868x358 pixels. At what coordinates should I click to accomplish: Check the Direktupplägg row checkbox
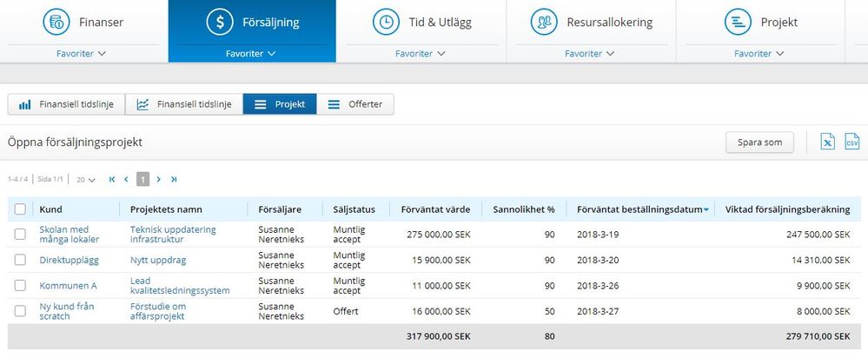tap(20, 260)
